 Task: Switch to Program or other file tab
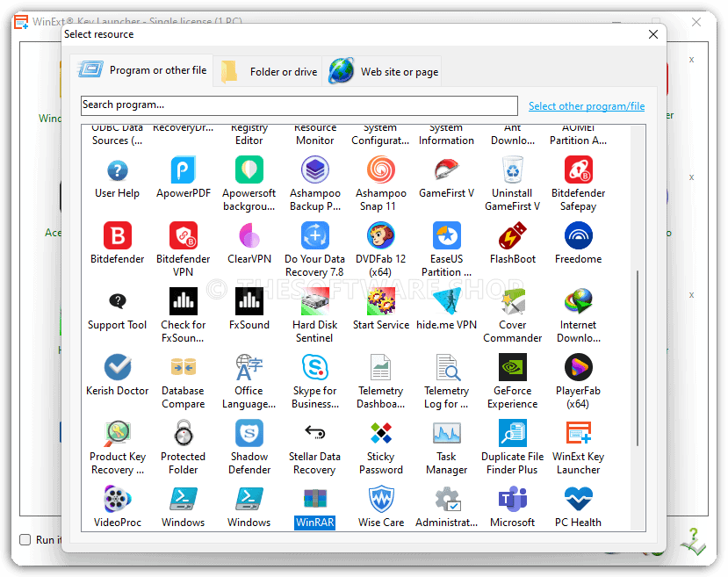tap(142, 70)
